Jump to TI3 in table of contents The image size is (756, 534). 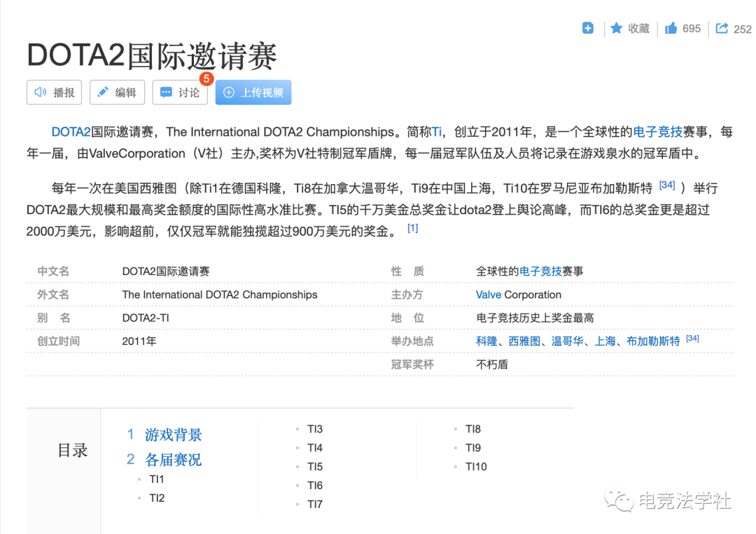coord(315,429)
